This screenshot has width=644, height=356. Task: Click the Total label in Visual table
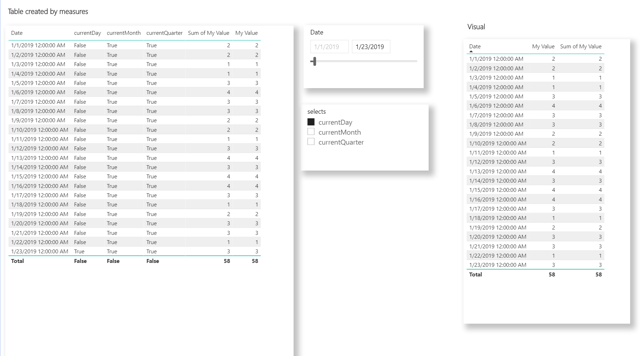tap(476, 275)
